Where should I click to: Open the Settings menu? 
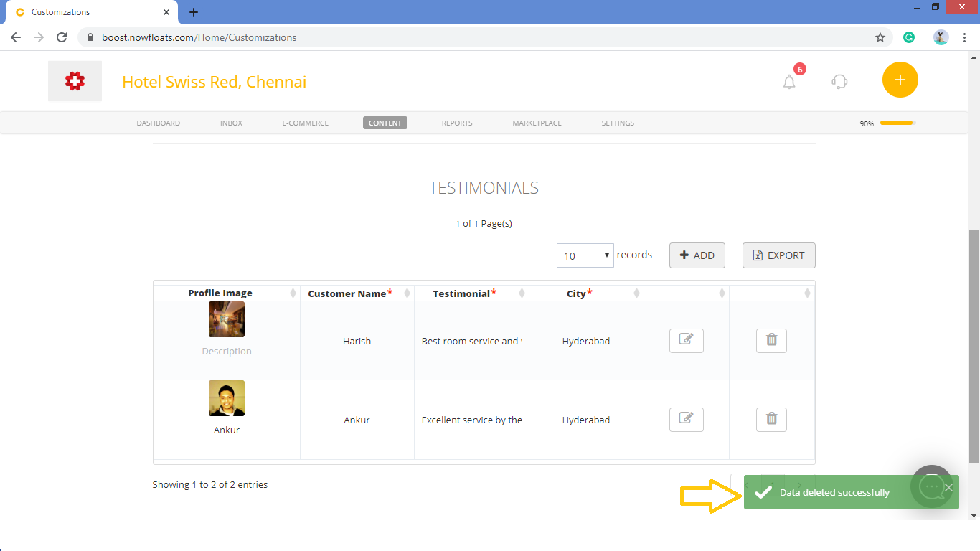618,123
